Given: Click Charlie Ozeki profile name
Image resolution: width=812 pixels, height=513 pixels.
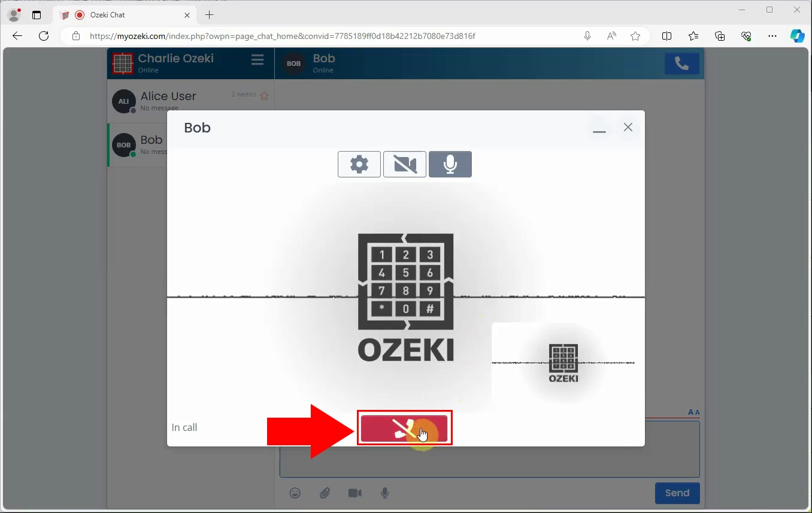Looking at the screenshot, I should click(175, 58).
